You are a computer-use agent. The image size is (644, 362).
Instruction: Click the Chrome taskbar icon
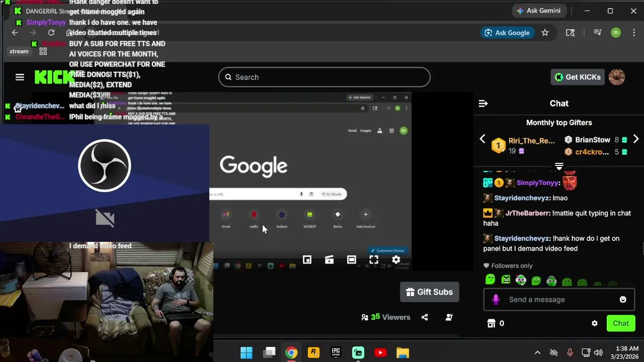point(291,352)
